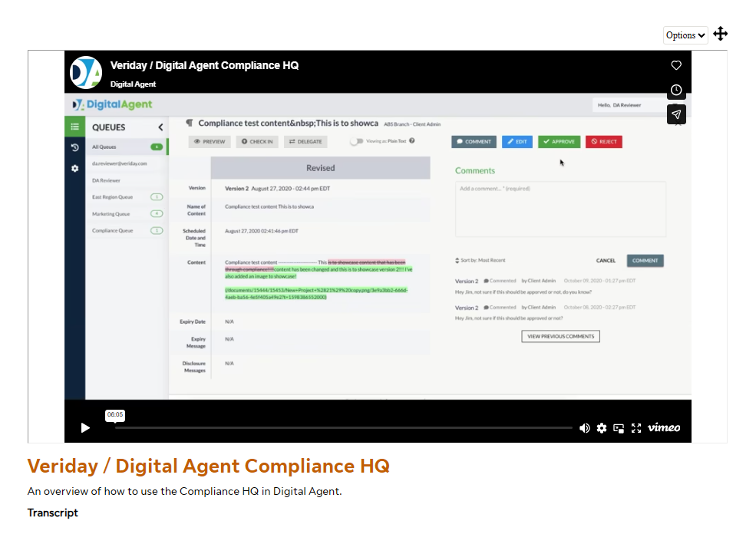Enter fullscreen mode
The image size is (756, 534).
(636, 428)
